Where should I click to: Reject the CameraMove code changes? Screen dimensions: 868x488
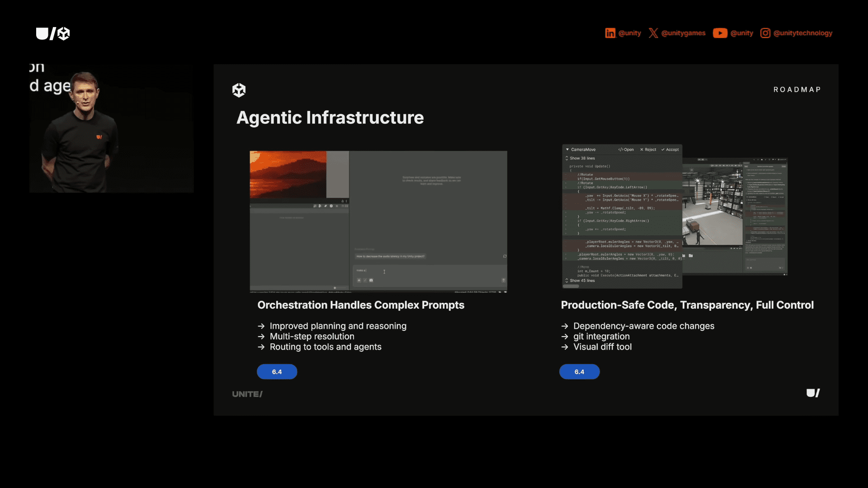648,150
